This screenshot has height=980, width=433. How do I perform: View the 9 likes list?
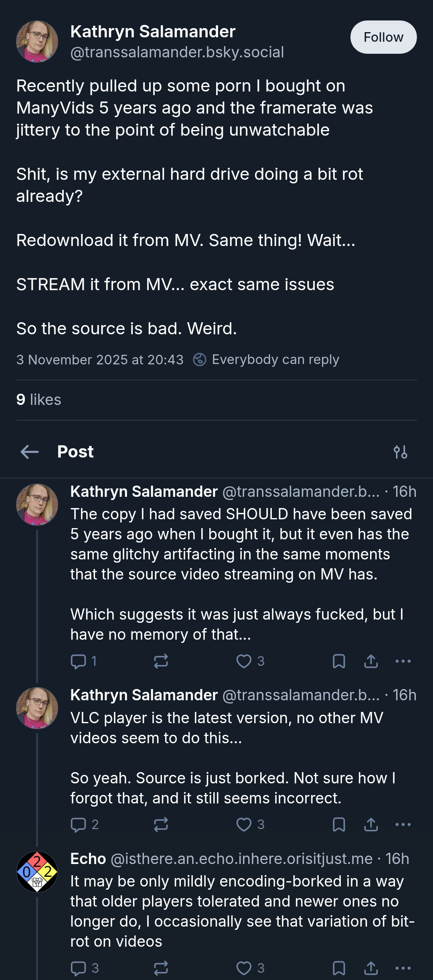[38, 400]
